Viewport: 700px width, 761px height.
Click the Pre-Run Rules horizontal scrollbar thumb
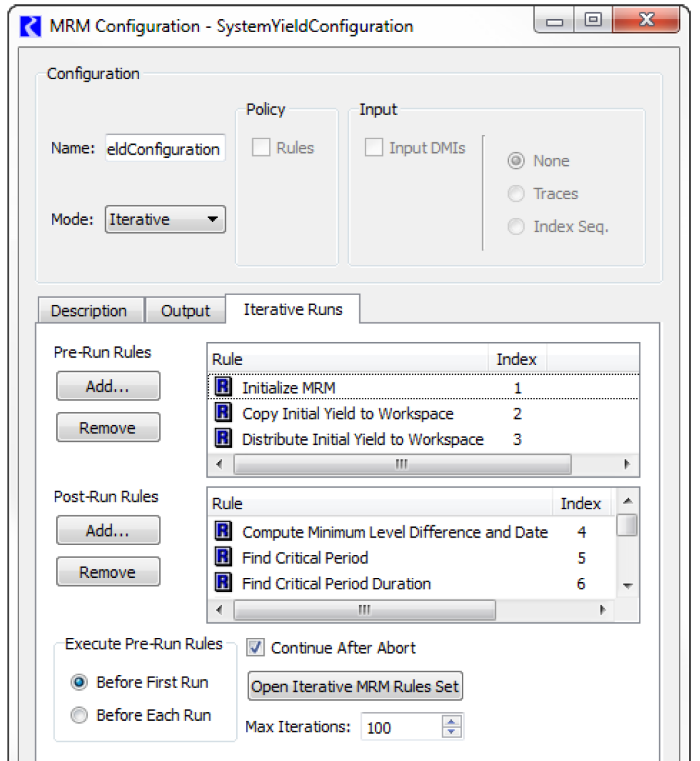402,464
